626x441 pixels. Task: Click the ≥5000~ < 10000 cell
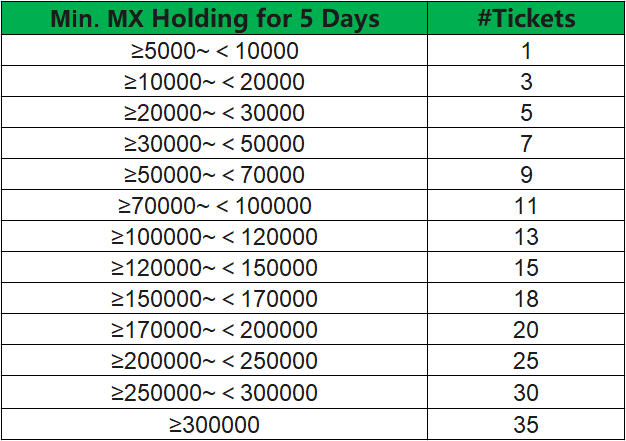pos(214,51)
